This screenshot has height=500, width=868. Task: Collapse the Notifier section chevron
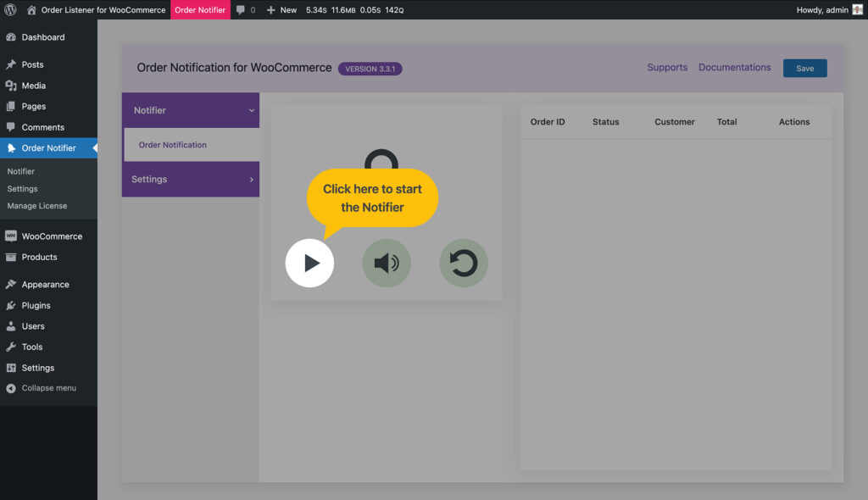tap(251, 110)
